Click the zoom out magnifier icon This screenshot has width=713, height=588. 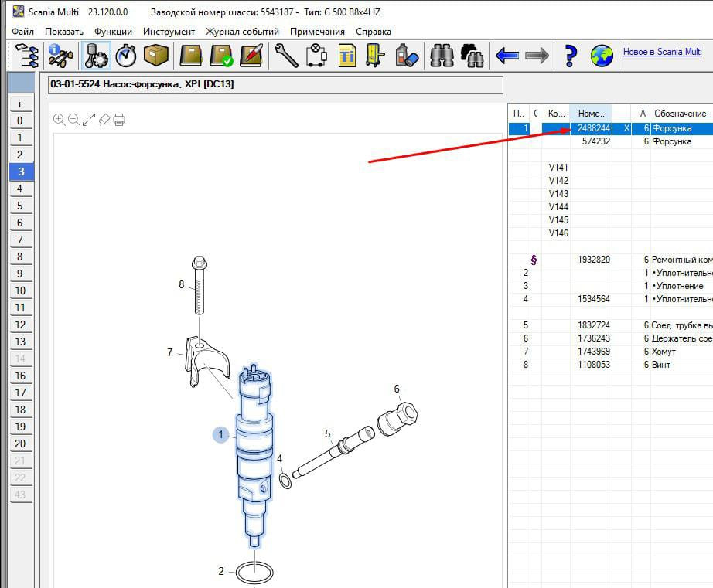click(x=74, y=119)
